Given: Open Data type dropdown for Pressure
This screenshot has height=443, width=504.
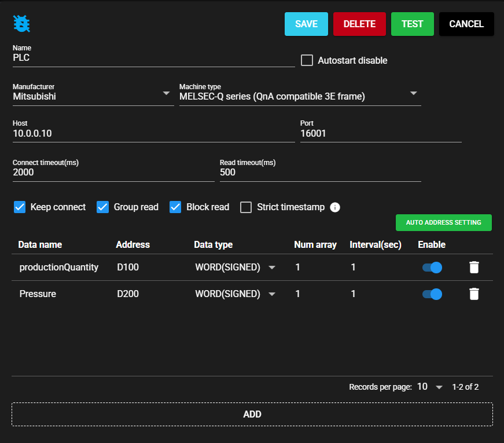Looking at the screenshot, I should click(234, 294).
